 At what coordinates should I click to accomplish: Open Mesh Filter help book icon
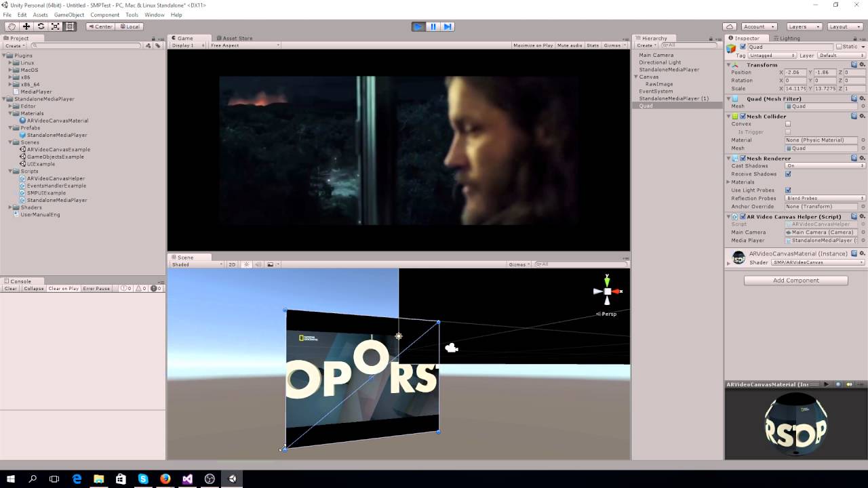click(x=854, y=98)
